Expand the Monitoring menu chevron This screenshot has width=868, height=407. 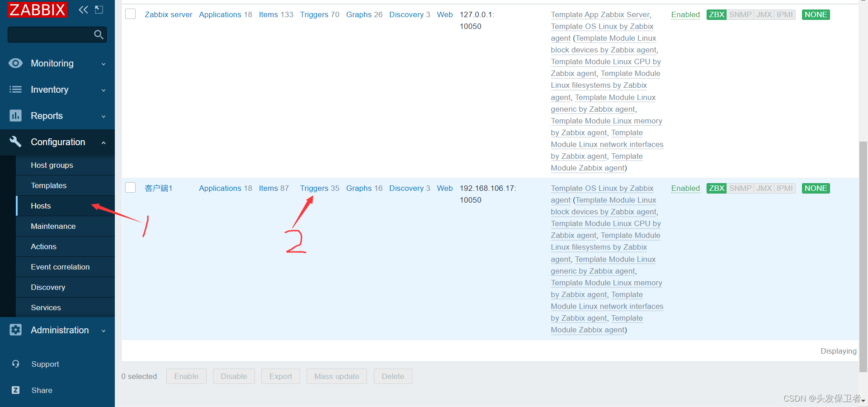pos(104,64)
